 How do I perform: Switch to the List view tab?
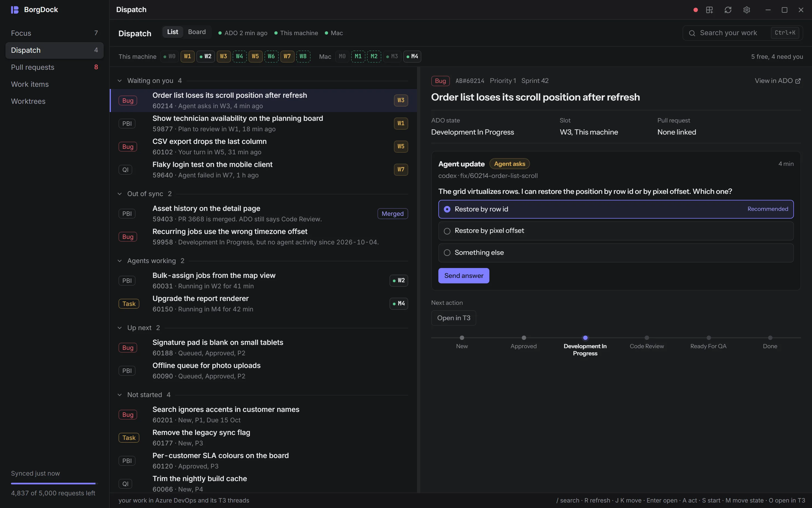173,32
